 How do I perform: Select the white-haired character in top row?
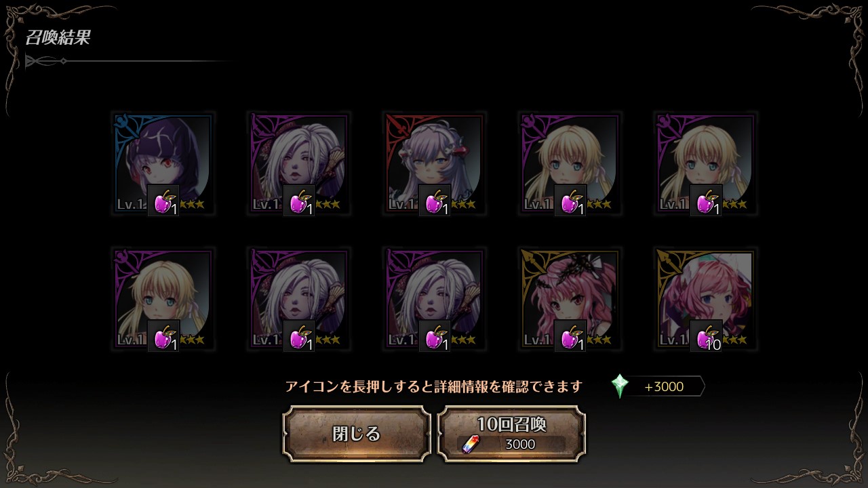(x=298, y=163)
